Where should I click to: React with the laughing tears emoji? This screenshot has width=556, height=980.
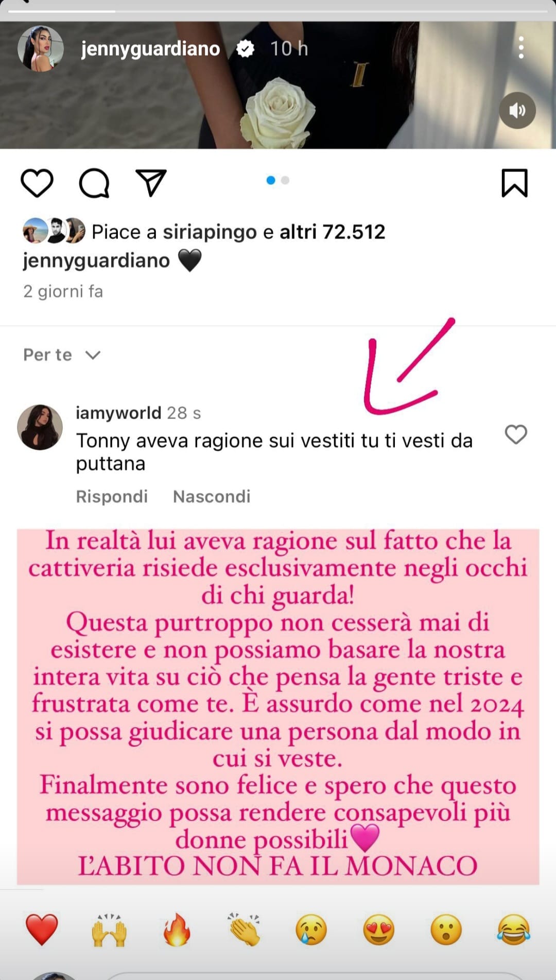514,930
